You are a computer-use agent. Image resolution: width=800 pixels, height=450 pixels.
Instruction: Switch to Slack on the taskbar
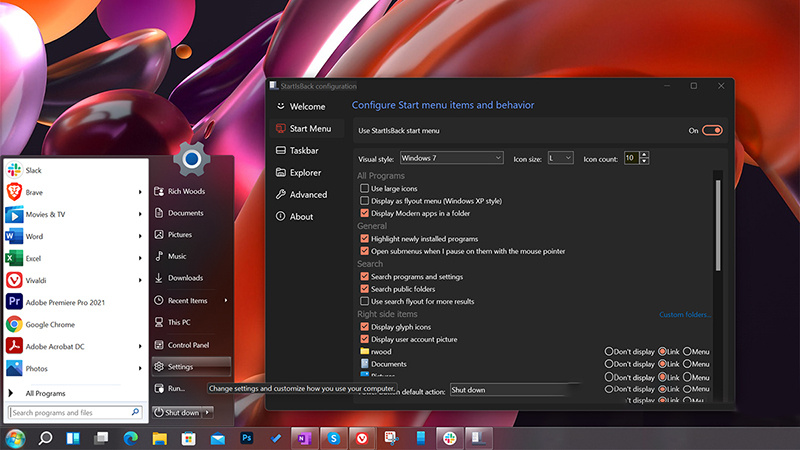[449, 438]
